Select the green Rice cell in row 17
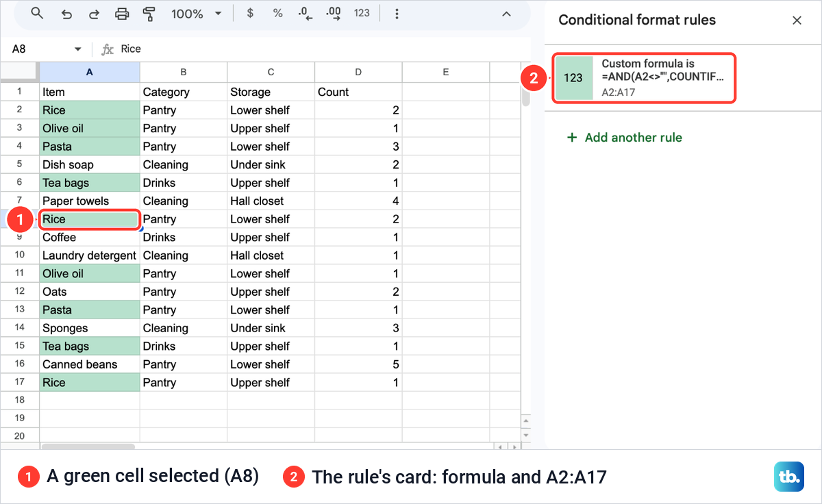822x504 pixels. pos(90,383)
